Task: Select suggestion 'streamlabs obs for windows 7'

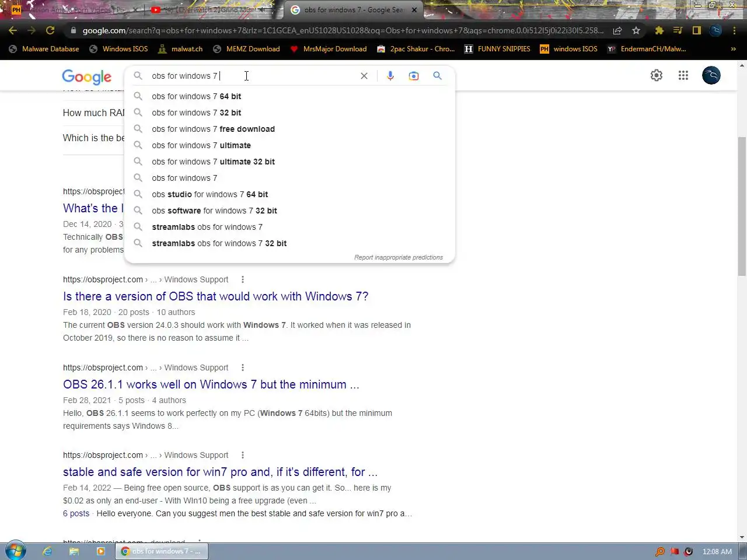Action: 290,227
